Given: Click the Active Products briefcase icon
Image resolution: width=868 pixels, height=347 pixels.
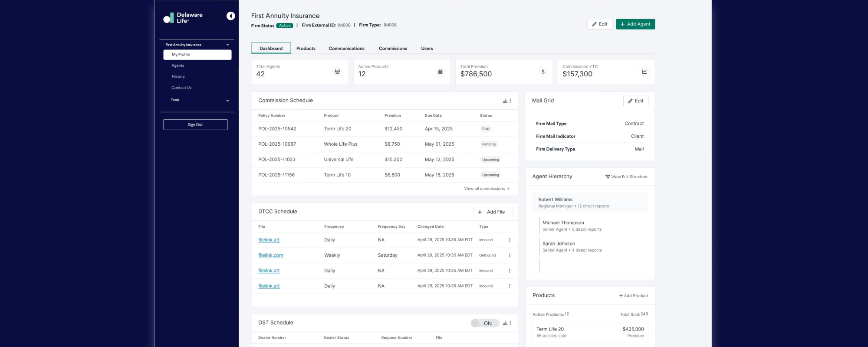Looking at the screenshot, I should click(440, 72).
